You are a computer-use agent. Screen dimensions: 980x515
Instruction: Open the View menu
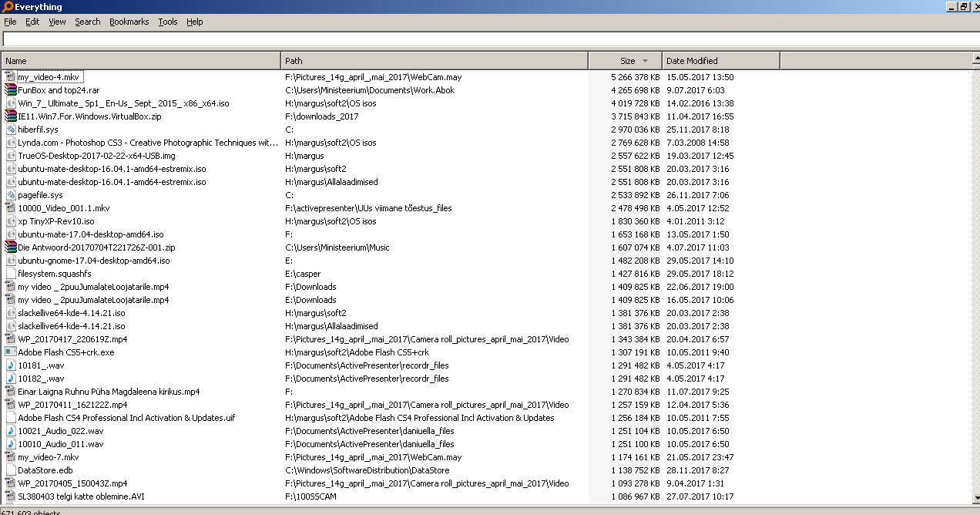coord(58,22)
